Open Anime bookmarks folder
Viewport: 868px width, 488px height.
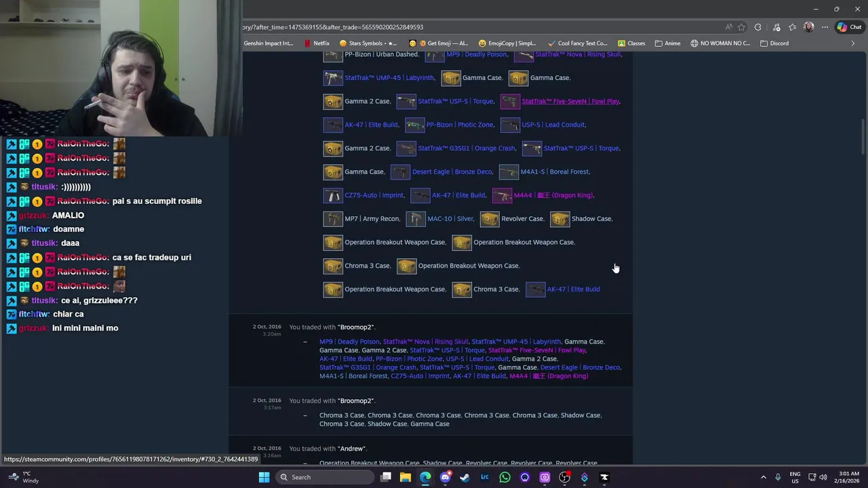[667, 43]
